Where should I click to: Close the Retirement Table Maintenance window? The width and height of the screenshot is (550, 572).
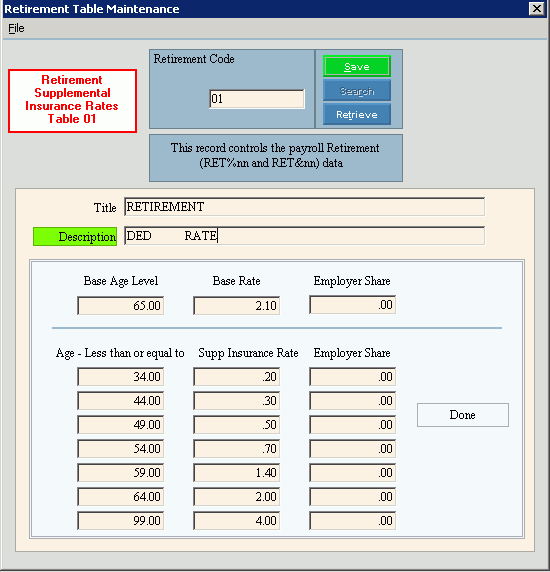coord(537,8)
